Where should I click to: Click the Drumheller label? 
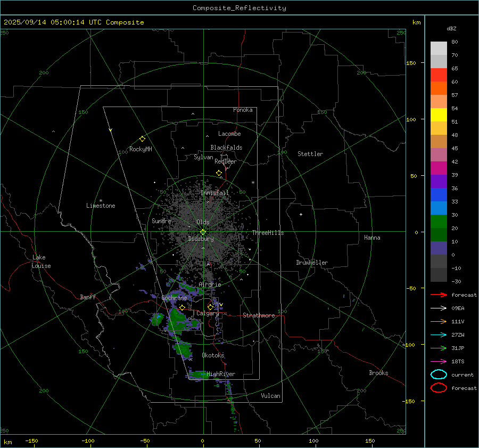pos(312,263)
